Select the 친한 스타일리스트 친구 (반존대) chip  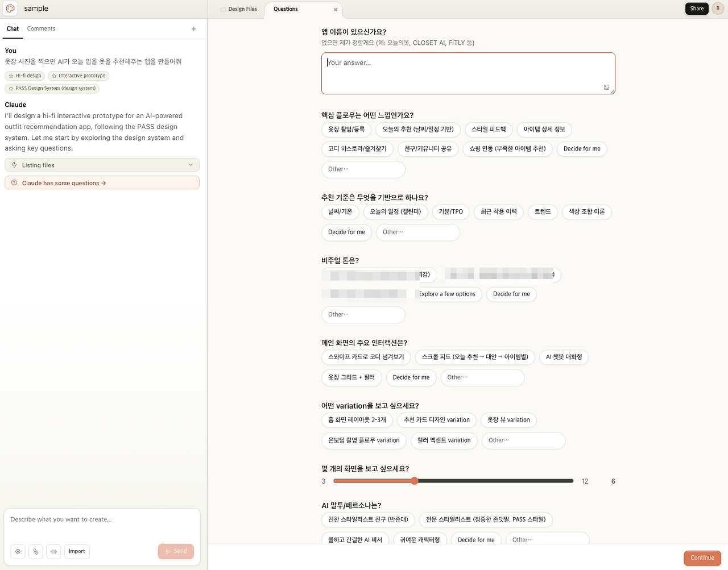368,519
